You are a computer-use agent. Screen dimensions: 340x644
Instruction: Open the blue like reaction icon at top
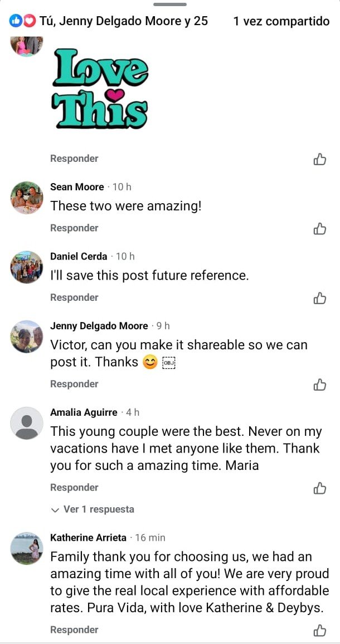16,21
